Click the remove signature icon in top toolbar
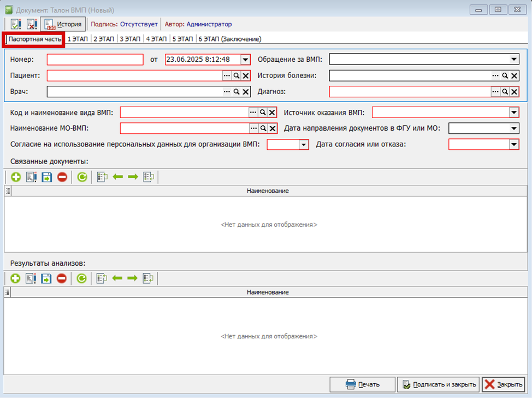This screenshot has height=398, width=532. point(32,24)
